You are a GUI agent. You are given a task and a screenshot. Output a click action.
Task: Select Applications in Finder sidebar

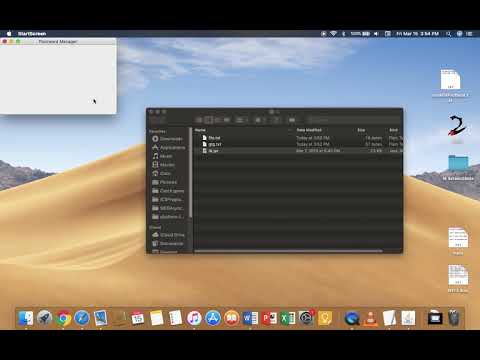click(x=169, y=147)
